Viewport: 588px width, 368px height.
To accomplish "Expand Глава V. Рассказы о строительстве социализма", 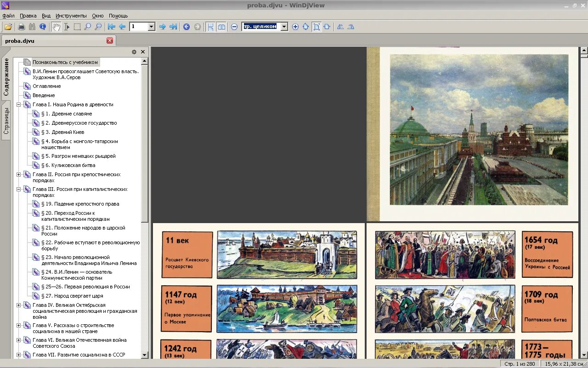I will click(x=19, y=325).
